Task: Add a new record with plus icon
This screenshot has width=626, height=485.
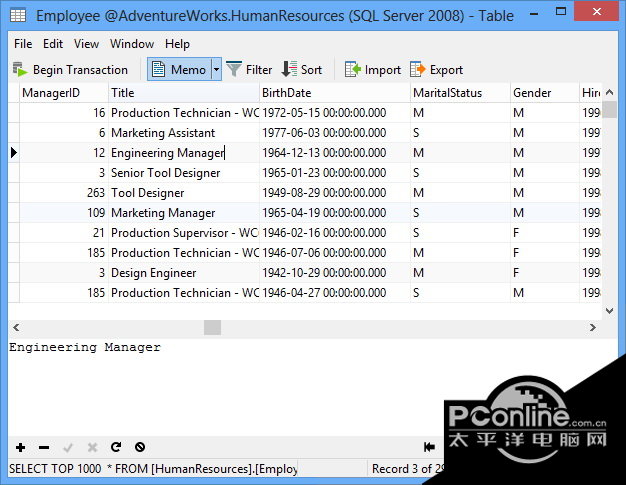Action: pos(20,447)
